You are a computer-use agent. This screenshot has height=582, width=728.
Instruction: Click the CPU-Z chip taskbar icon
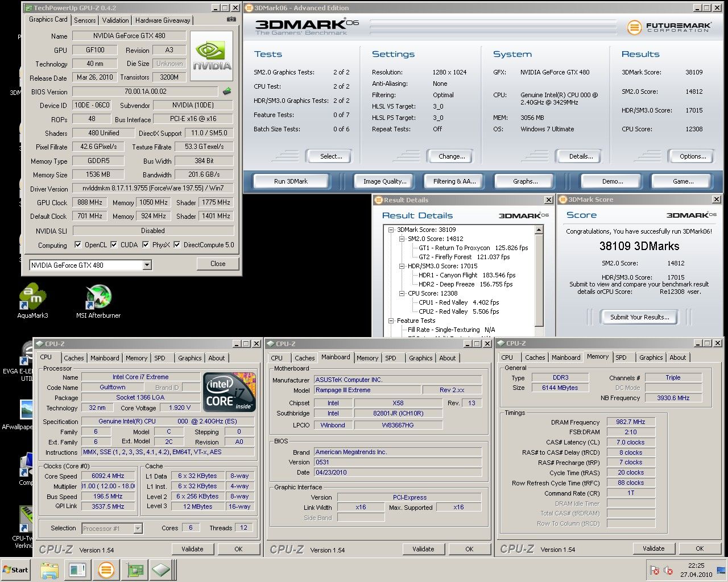(162, 569)
